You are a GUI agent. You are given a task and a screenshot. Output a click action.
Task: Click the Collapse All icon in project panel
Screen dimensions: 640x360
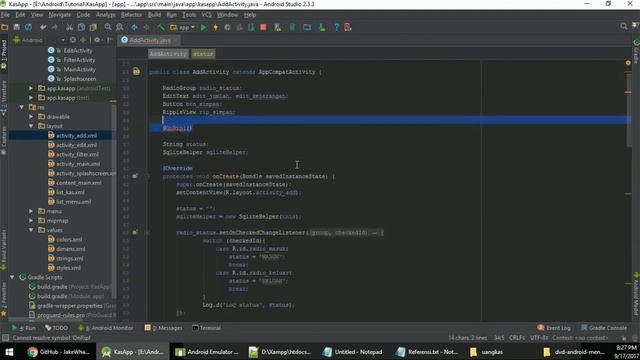click(83, 40)
